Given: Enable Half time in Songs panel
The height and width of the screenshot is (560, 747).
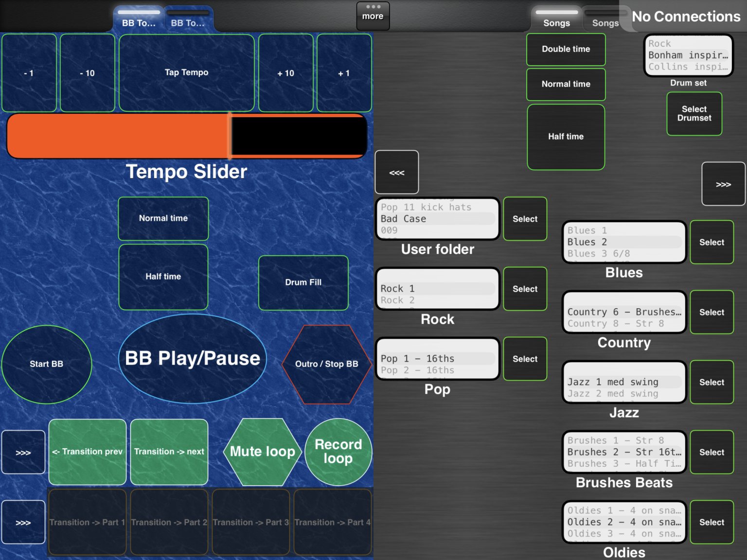Looking at the screenshot, I should coord(566,137).
